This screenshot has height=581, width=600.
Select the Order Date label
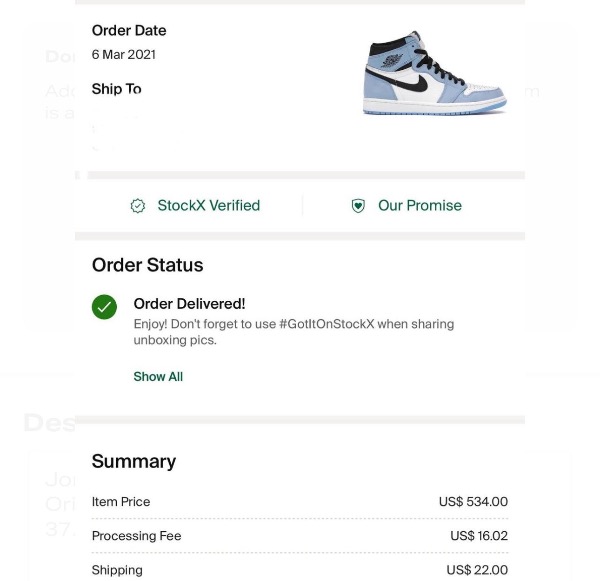pyautogui.click(x=129, y=31)
